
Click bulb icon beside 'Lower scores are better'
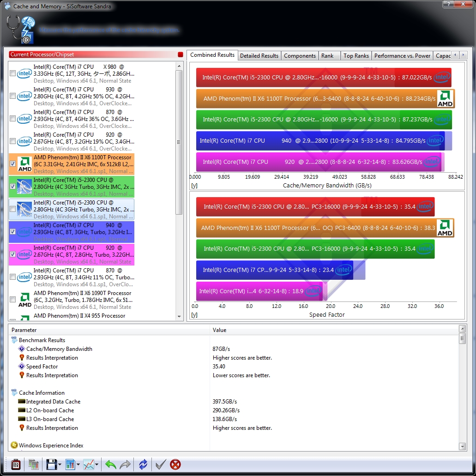(x=22, y=375)
